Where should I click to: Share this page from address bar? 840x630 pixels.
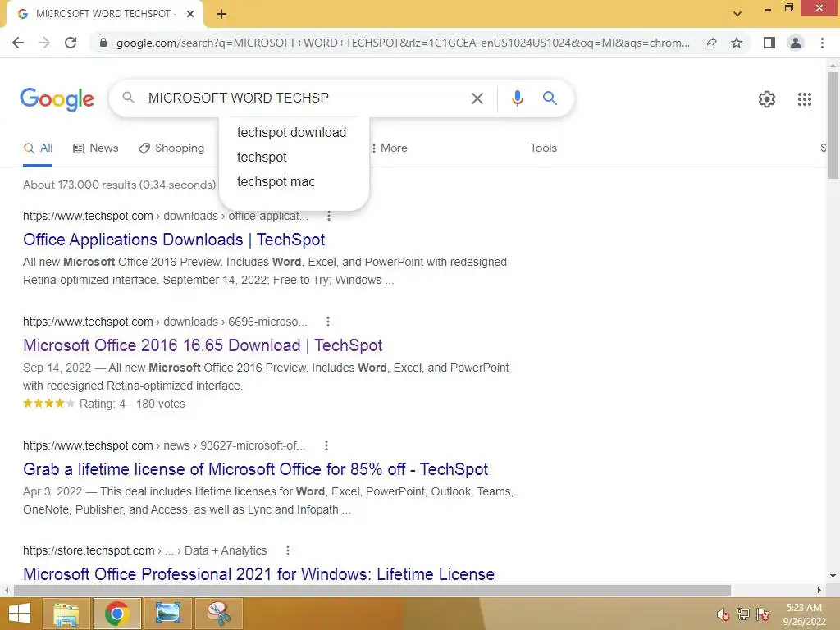pos(710,43)
